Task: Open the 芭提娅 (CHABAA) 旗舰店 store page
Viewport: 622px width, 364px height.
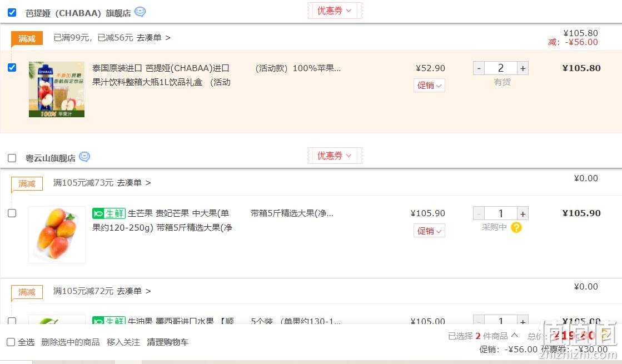Action: click(x=78, y=13)
